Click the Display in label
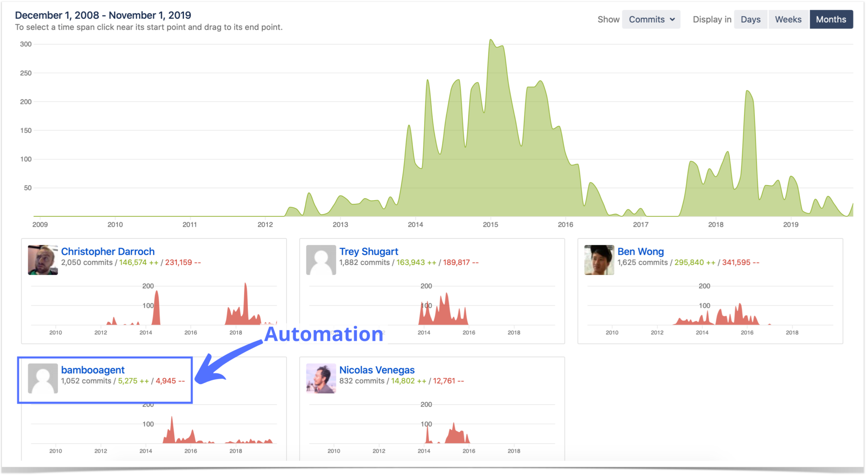Image resolution: width=868 pixels, height=476 pixels. [x=712, y=19]
